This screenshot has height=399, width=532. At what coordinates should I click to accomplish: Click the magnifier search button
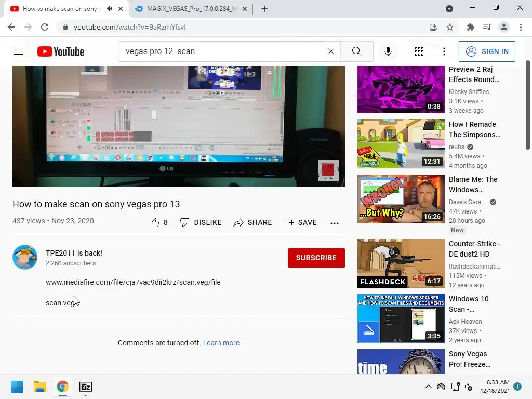[x=356, y=51]
